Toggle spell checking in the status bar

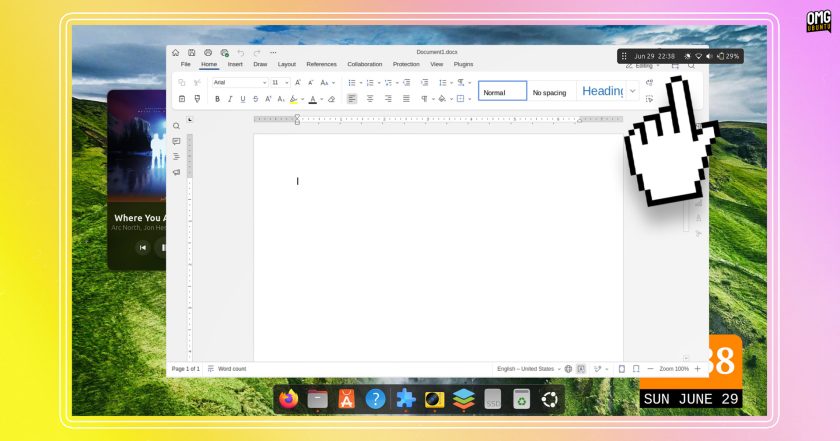click(x=581, y=369)
